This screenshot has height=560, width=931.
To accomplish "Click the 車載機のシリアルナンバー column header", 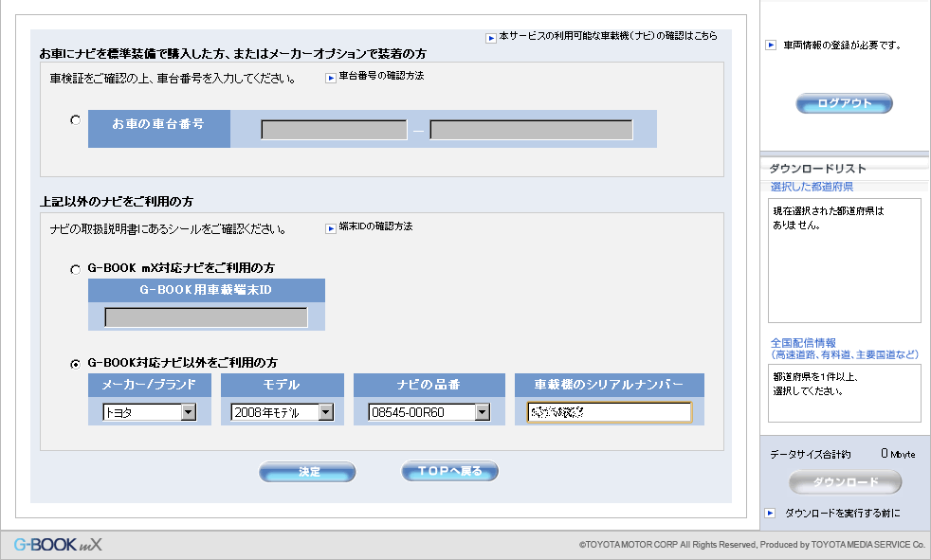I will pyautogui.click(x=610, y=385).
